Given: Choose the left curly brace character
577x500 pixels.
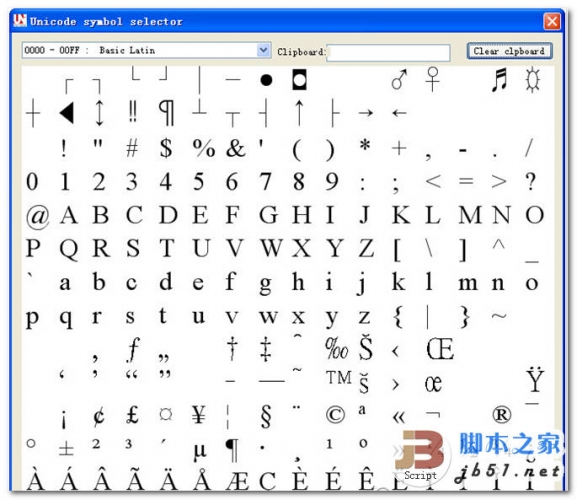Looking at the screenshot, I should click(x=398, y=316).
